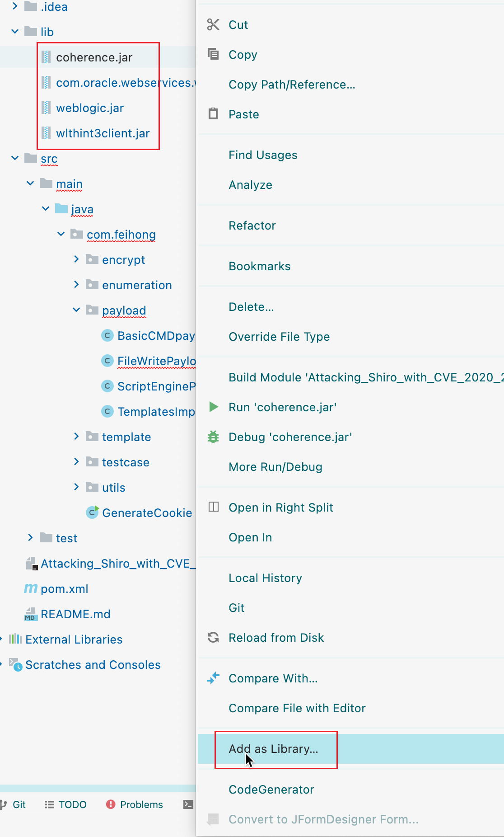Expand the test folder
Screen dimensions: 504x837
pyautogui.click(x=30, y=538)
